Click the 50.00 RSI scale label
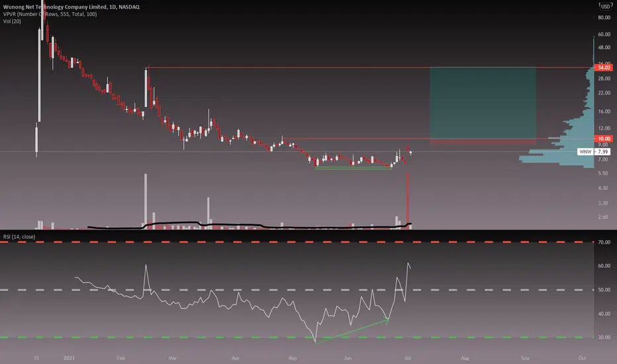This screenshot has width=617, height=364. (604, 290)
